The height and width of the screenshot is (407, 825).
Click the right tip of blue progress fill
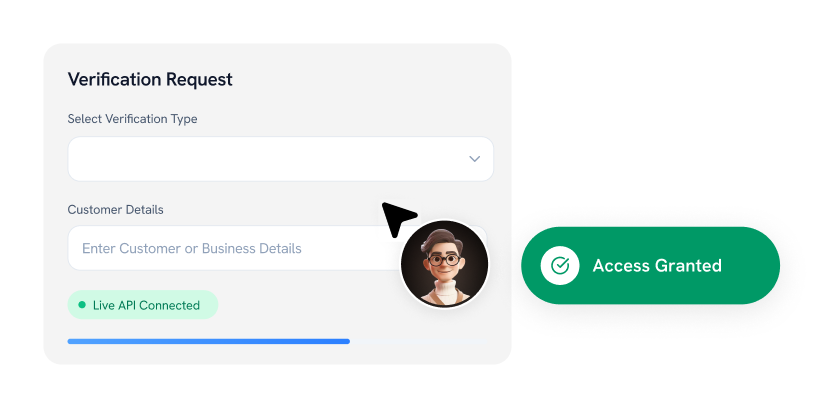(347, 341)
